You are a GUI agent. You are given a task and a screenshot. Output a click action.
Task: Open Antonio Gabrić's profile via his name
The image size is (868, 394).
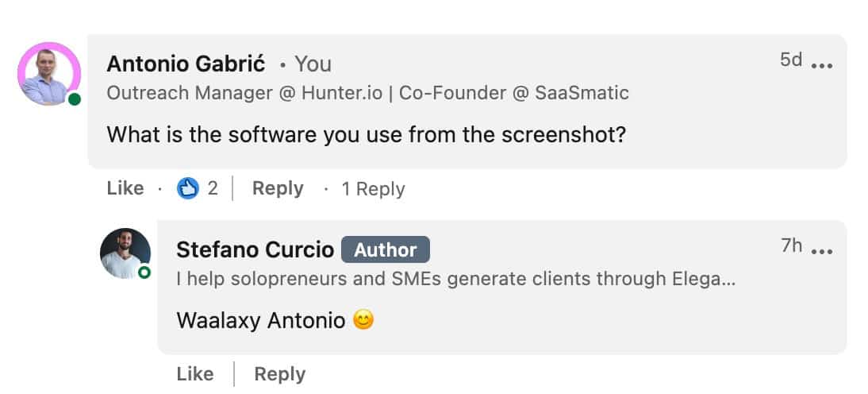point(186,64)
